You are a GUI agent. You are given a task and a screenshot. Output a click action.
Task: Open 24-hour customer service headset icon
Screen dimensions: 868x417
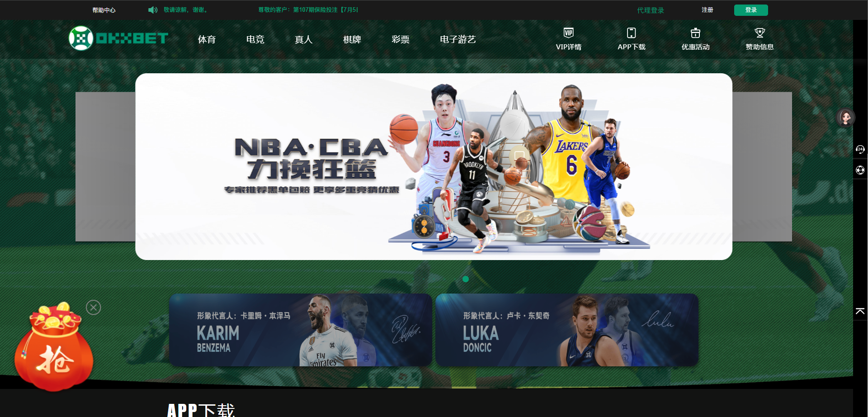pos(861,149)
